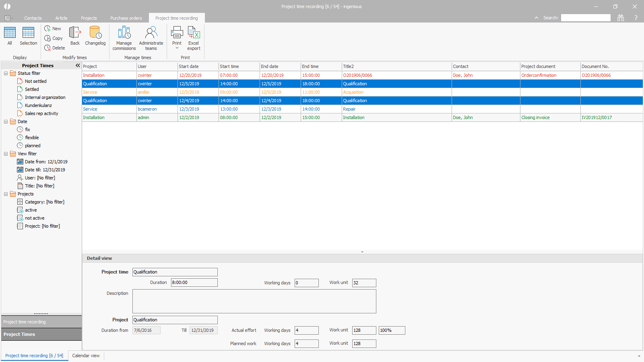The height and width of the screenshot is (362, 644).
Task: Collapse the Status filter tree node
Action: [x=6, y=73]
